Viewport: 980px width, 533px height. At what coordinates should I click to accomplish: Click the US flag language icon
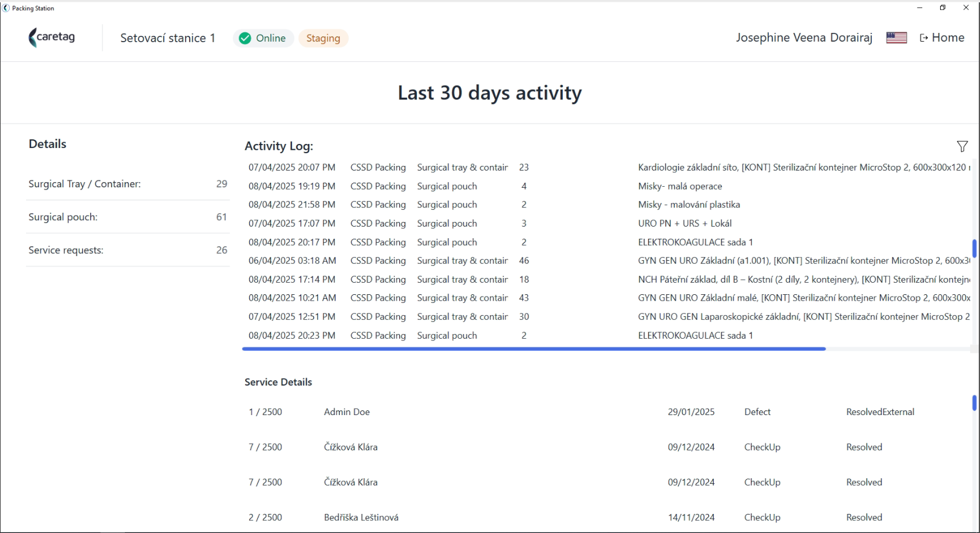pyautogui.click(x=896, y=38)
